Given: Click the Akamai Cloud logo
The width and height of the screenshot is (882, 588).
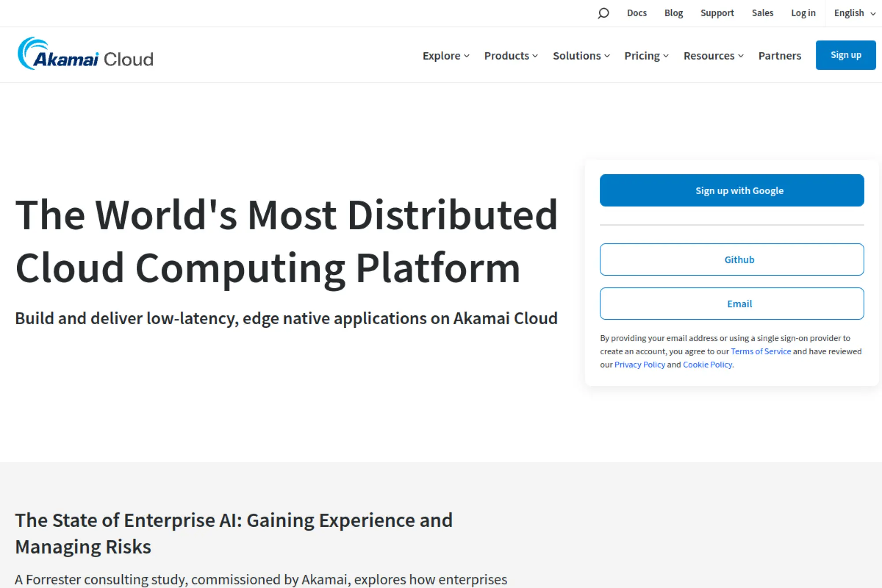Looking at the screenshot, I should 85,55.
